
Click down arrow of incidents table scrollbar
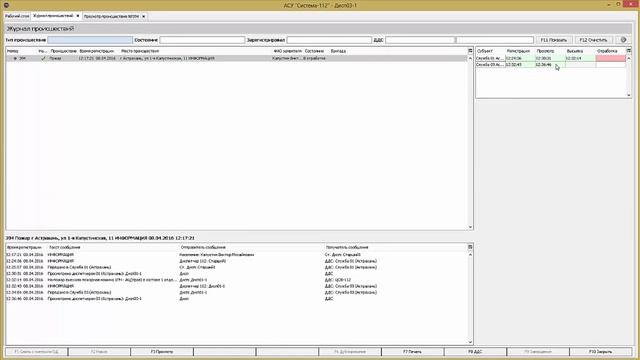pos(470,227)
